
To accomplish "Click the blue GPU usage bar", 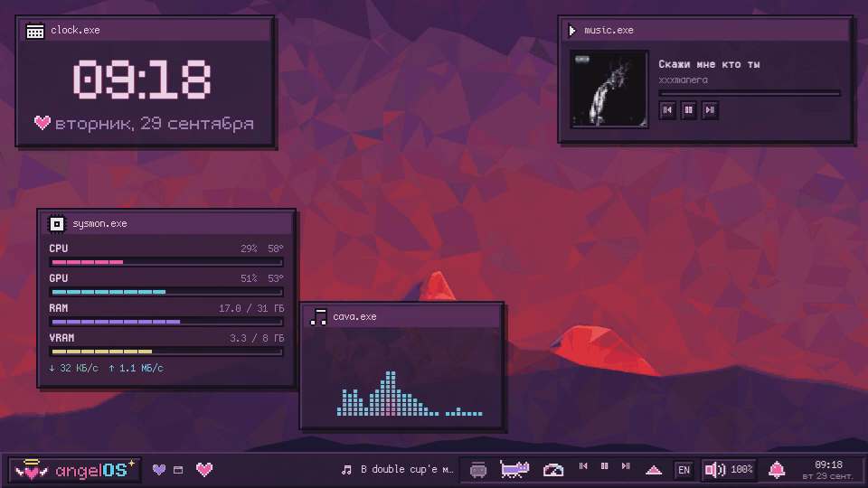I will [166, 292].
